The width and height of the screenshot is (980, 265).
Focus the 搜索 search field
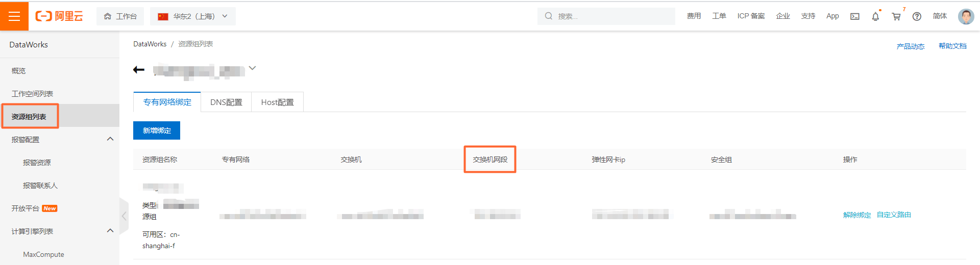click(x=606, y=16)
